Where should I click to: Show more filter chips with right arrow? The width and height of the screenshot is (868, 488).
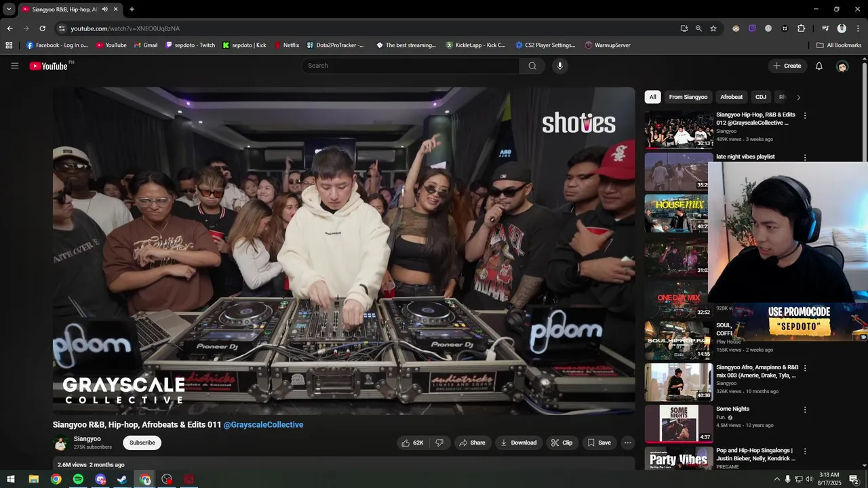(798, 97)
